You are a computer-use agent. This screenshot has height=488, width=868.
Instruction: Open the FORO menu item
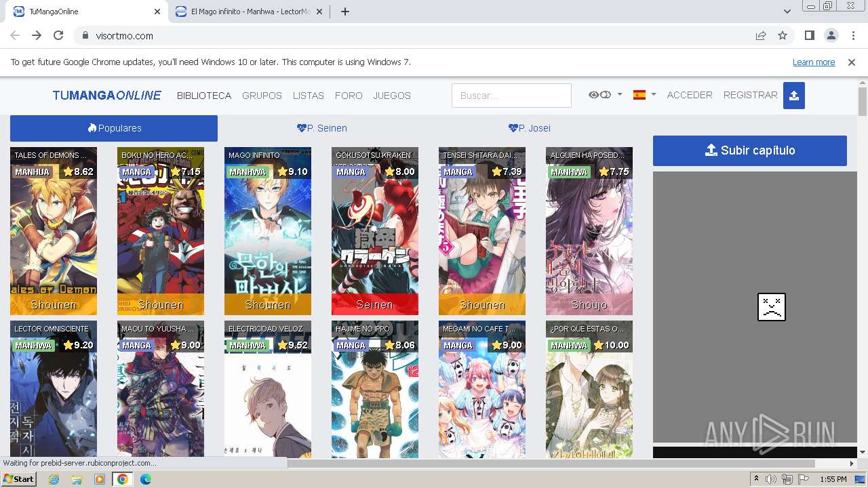(x=349, y=96)
